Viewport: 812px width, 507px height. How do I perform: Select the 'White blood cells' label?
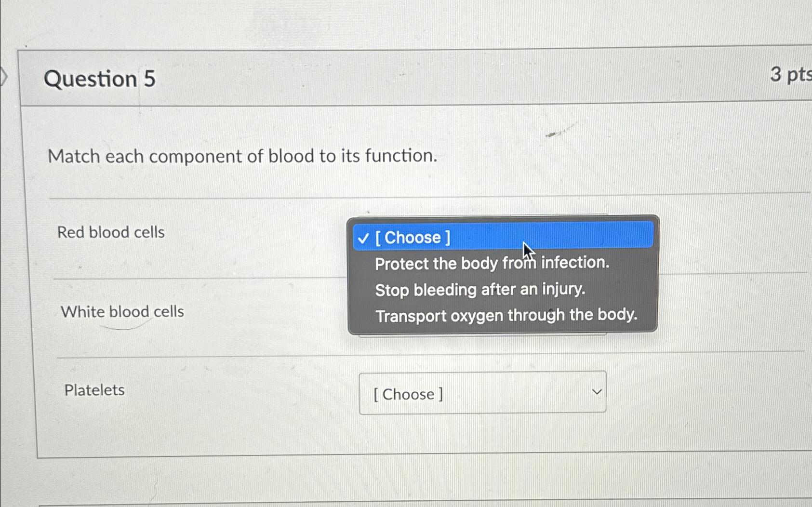tap(122, 311)
